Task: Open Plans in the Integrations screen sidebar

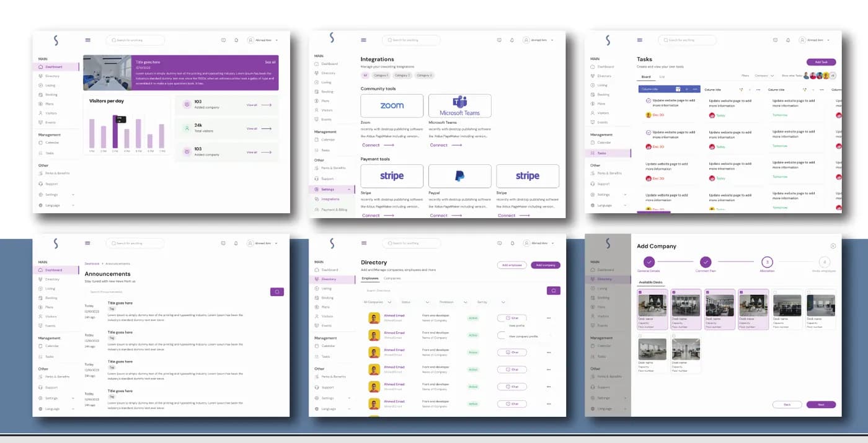Action: tap(325, 101)
